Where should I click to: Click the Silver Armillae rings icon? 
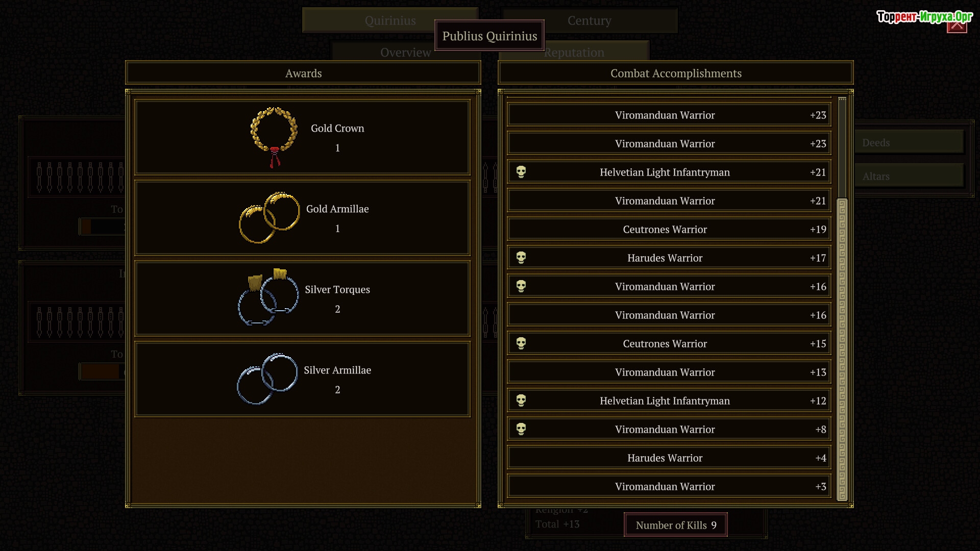click(267, 379)
